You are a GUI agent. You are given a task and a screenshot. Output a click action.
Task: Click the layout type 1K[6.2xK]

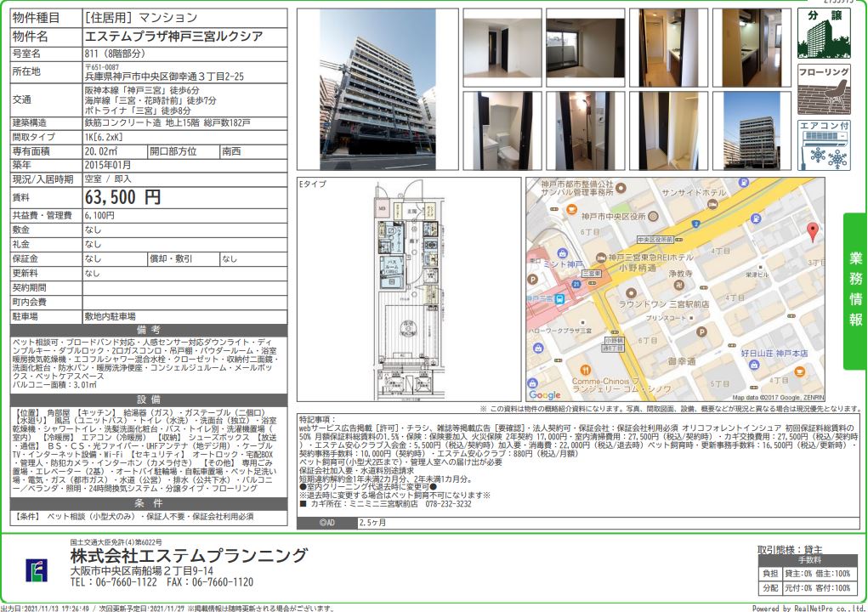click(x=104, y=137)
